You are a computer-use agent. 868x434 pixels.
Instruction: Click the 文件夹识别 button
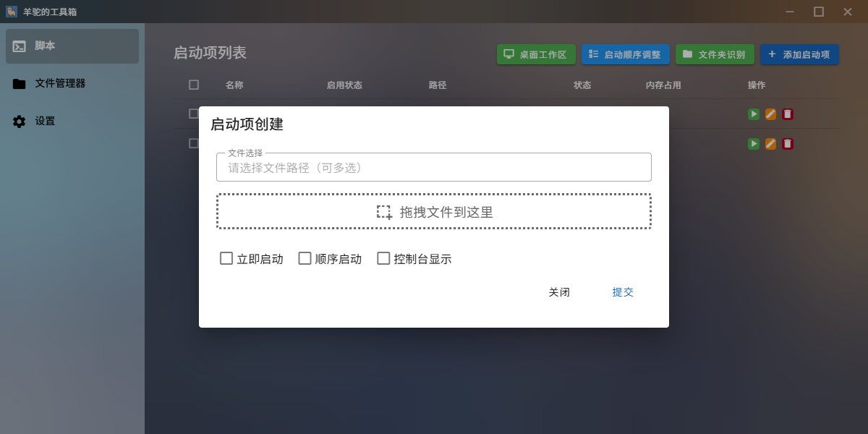[715, 54]
